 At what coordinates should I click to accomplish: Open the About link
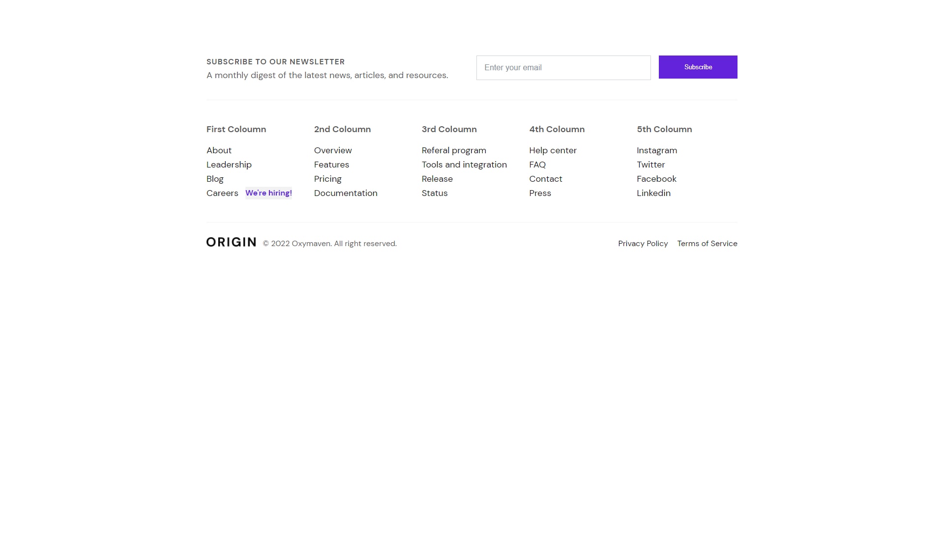pyautogui.click(x=219, y=150)
